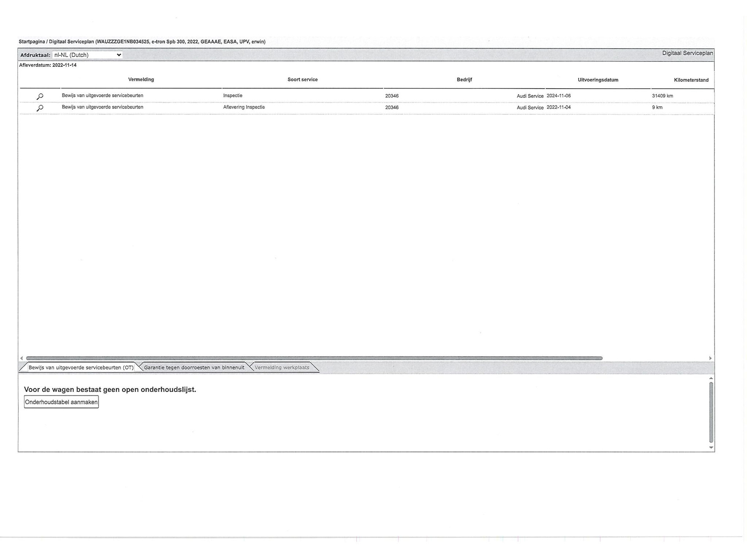Viewport: 747px width, 560px height.
Task: Follow the Startpagina breadcrumb link
Action: pyautogui.click(x=32, y=42)
